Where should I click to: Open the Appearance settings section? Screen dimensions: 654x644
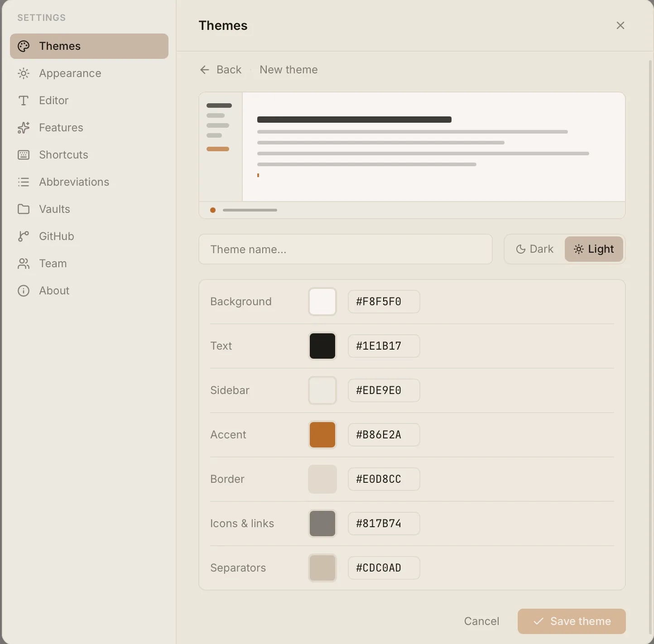click(x=89, y=73)
